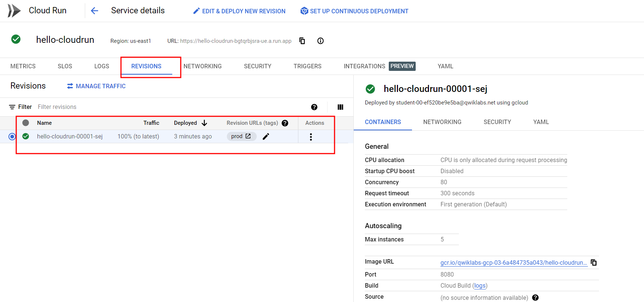644x302 pixels.
Task: Click the green check in revision row
Action: click(x=25, y=136)
